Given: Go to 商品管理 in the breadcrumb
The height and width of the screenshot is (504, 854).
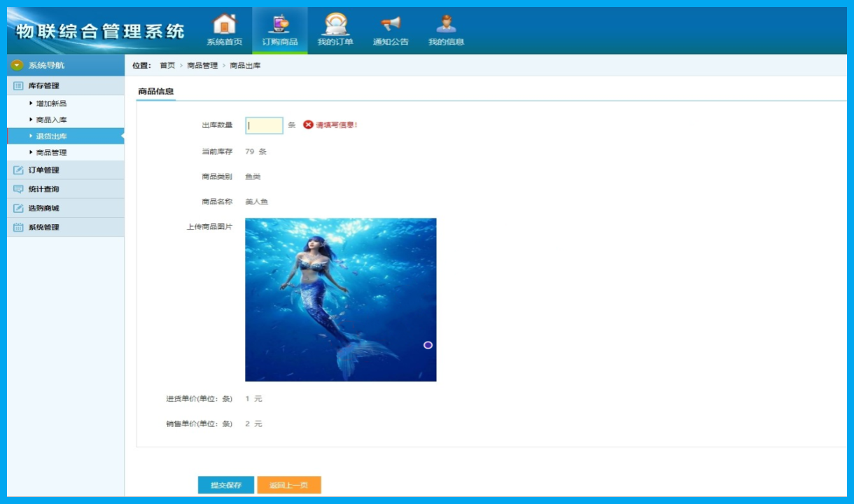Looking at the screenshot, I should (202, 65).
